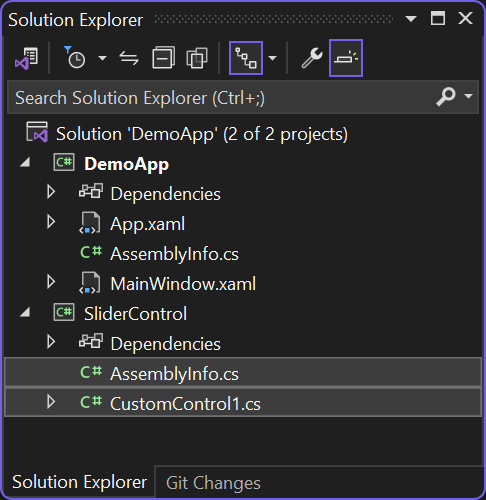Image resolution: width=486 pixels, height=500 pixels.
Task: Open the search options dropdown arrow
Action: point(468,96)
